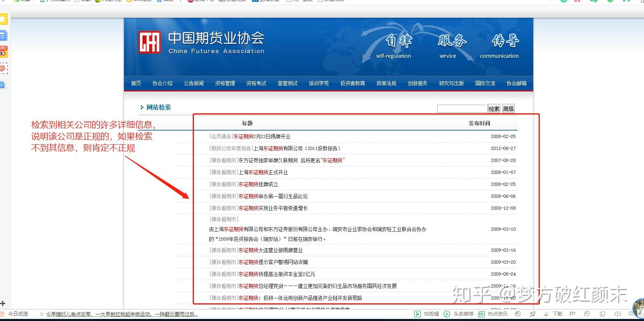Open the 研究与出版 navigation item
This screenshot has height=321, width=644.
coord(451,83)
